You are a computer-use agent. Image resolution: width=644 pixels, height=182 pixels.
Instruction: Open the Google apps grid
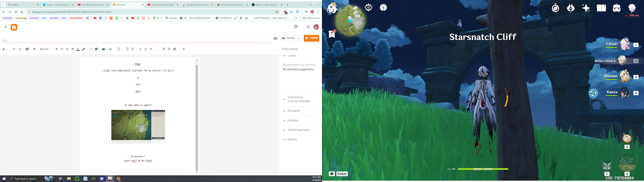coord(308,27)
